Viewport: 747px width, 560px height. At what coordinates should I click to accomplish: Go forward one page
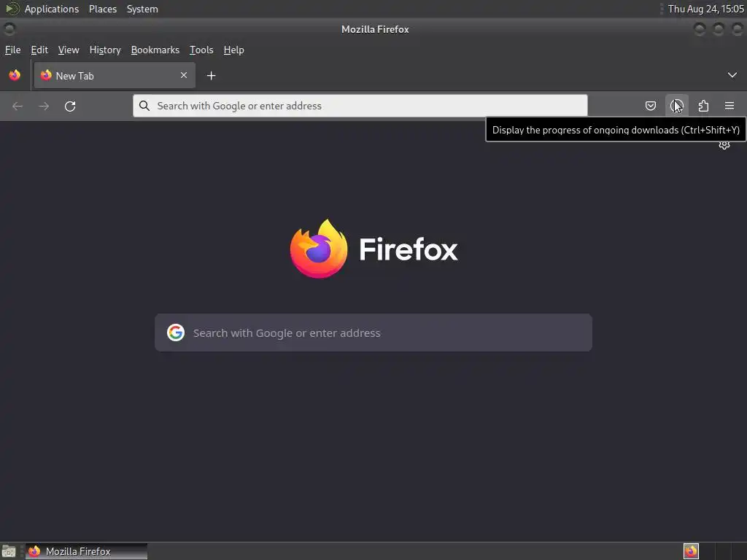(44, 106)
